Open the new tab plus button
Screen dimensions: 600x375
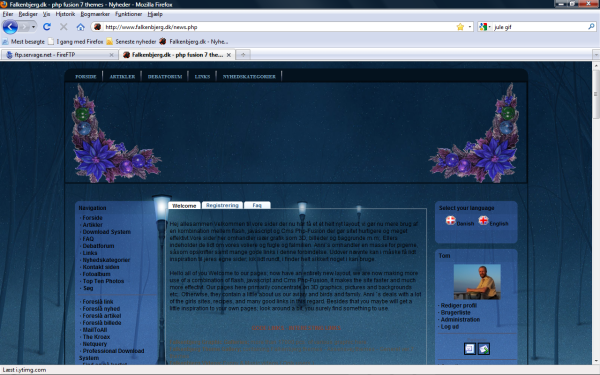click(x=243, y=55)
